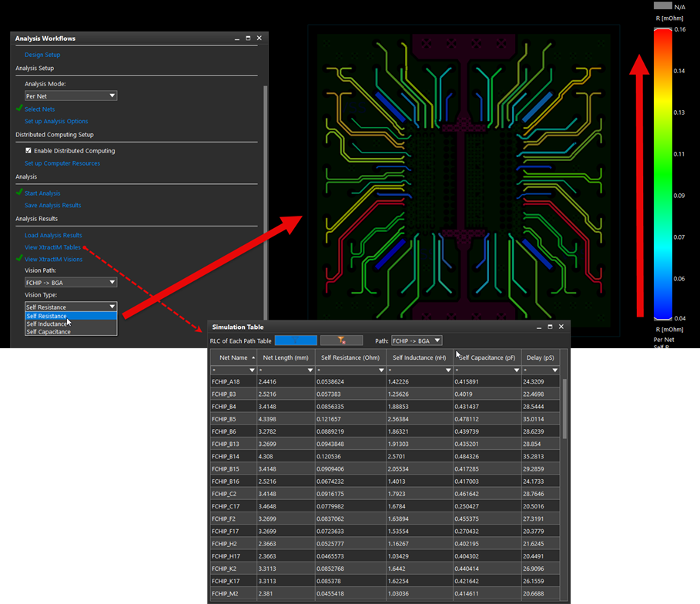The height and width of the screenshot is (604, 700).
Task: Open the Vision Path dropdown
Action: click(70, 283)
